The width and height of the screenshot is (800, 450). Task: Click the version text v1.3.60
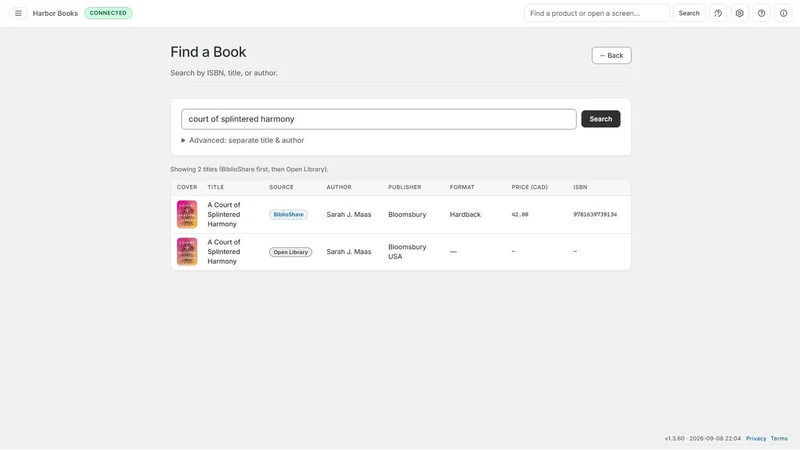click(x=674, y=439)
